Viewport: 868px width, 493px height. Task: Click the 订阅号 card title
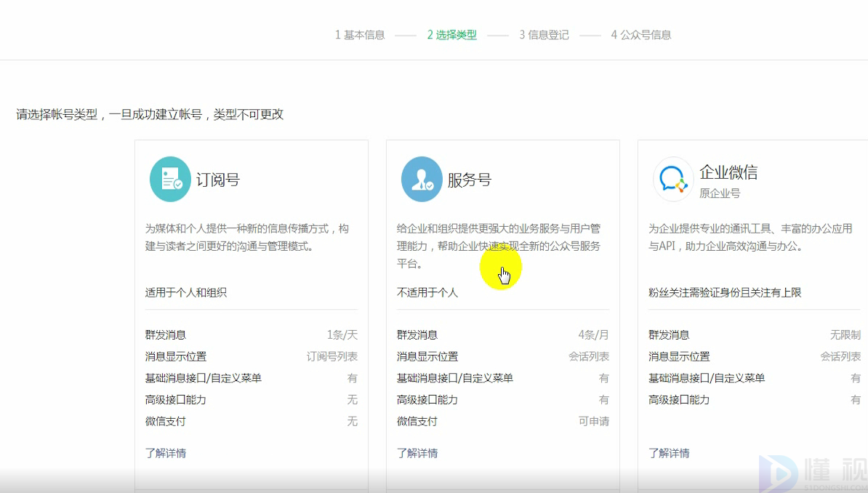tap(218, 180)
